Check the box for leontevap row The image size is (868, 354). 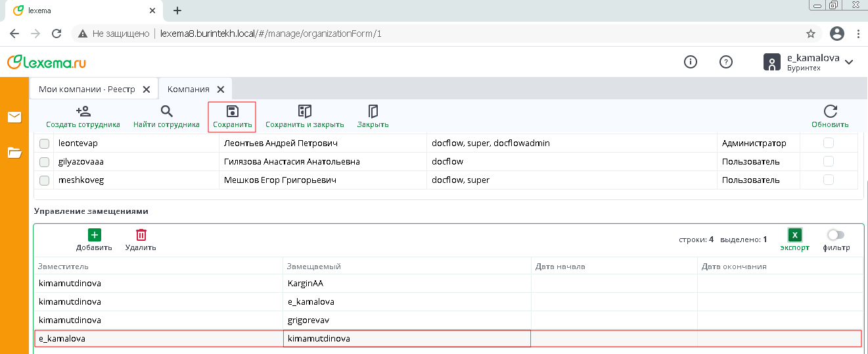(44, 143)
